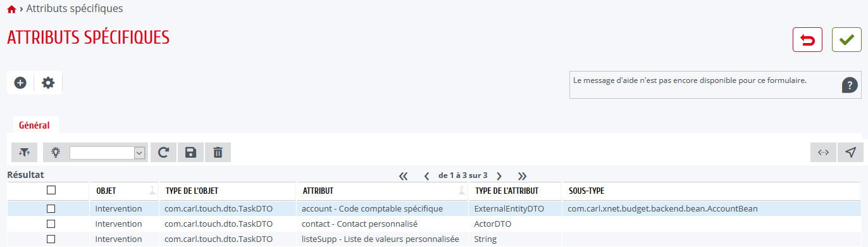Sort by the ATTRIBUT column header
The width and height of the screenshot is (868, 247).
coord(318,191)
